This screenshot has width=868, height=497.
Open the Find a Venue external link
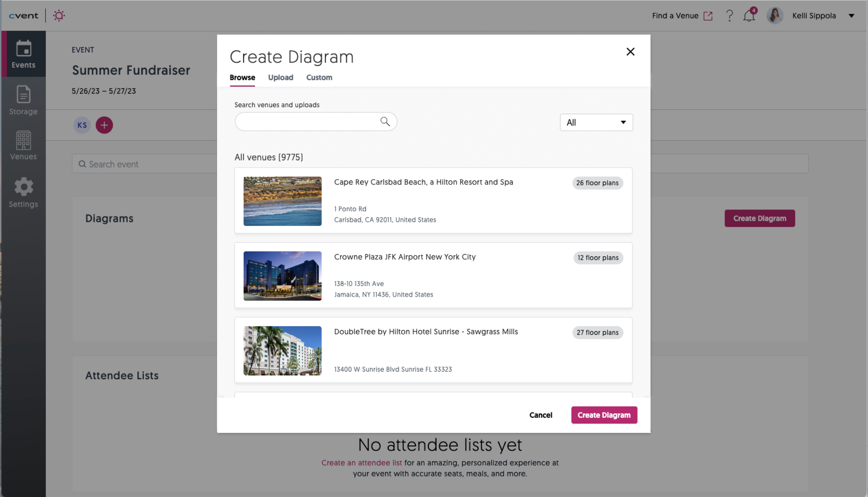(682, 16)
